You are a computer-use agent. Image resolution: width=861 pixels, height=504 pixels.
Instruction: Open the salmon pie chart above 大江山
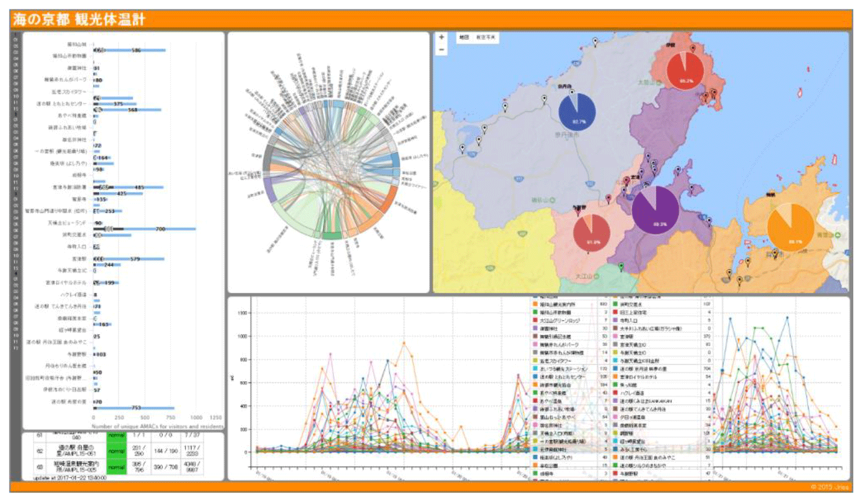pyautogui.click(x=591, y=232)
